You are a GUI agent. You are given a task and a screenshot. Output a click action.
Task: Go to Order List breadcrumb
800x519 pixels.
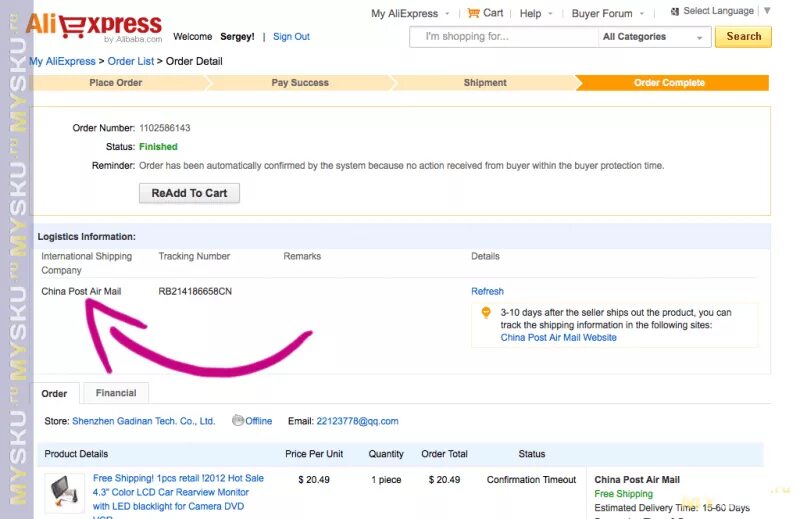point(131,61)
